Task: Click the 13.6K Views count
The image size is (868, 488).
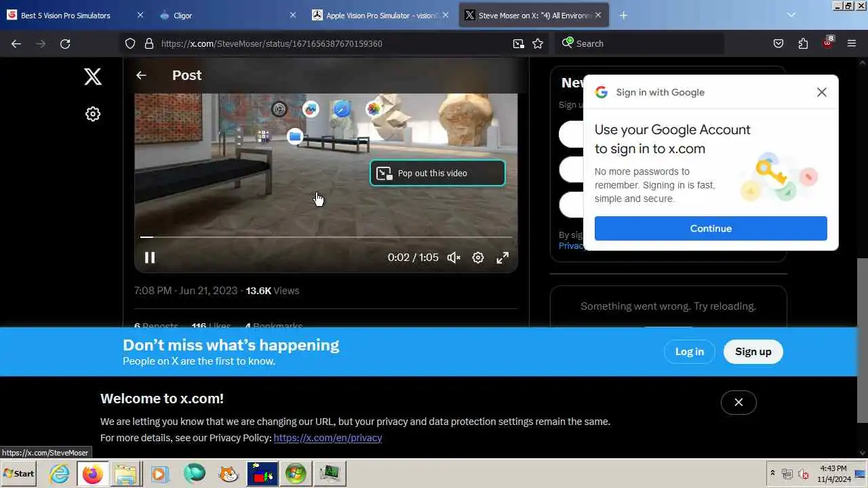Action: (x=272, y=291)
